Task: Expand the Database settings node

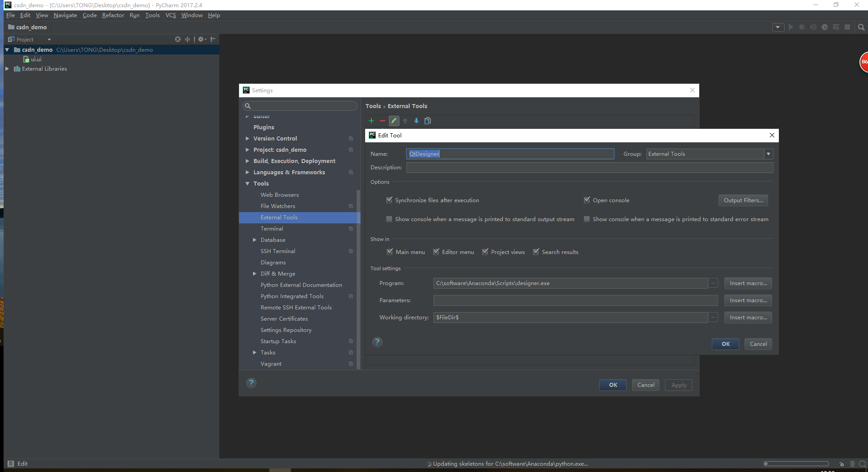Action: pos(254,240)
